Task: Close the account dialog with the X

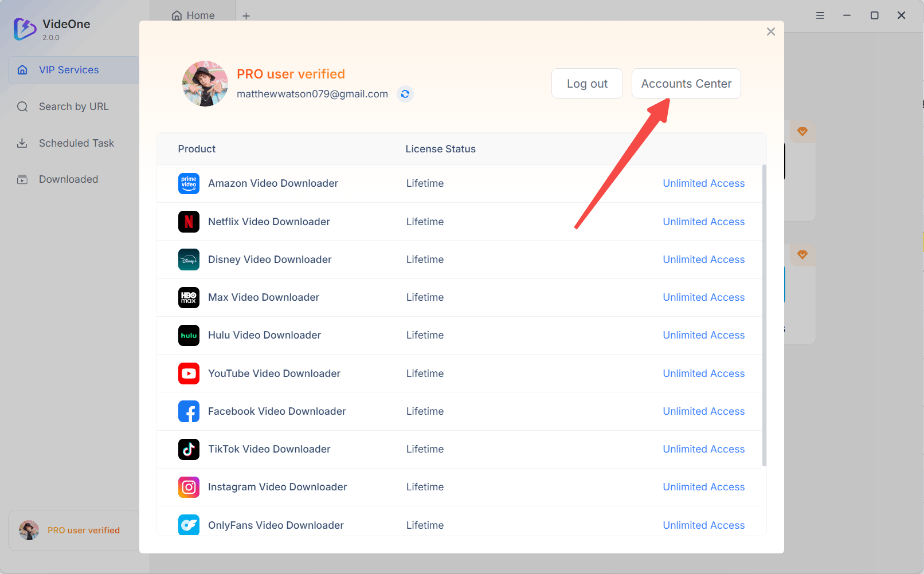Action: pyautogui.click(x=771, y=32)
